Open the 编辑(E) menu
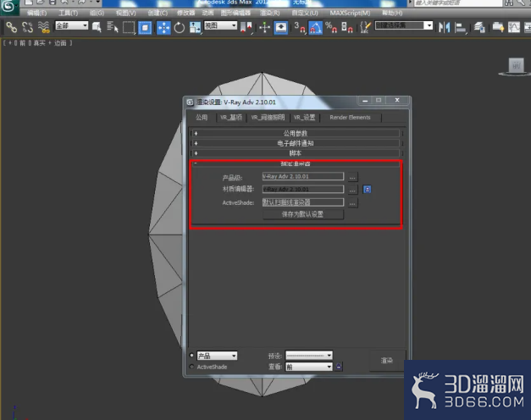 [x=37, y=13]
